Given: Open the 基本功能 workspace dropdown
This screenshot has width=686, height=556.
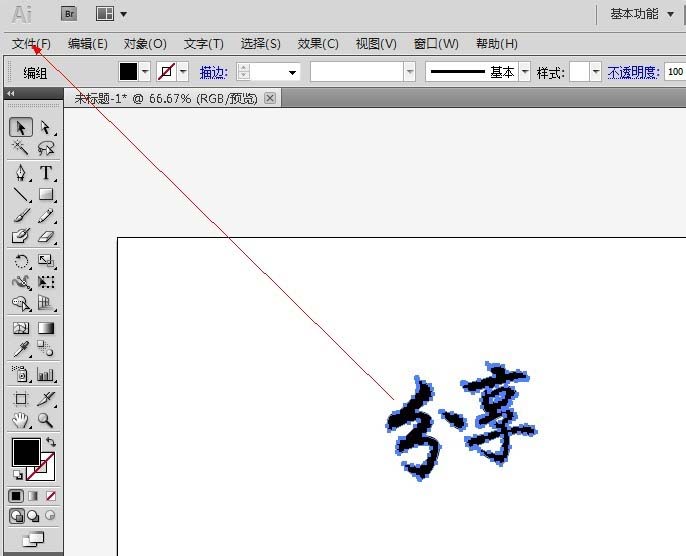Looking at the screenshot, I should (x=641, y=14).
